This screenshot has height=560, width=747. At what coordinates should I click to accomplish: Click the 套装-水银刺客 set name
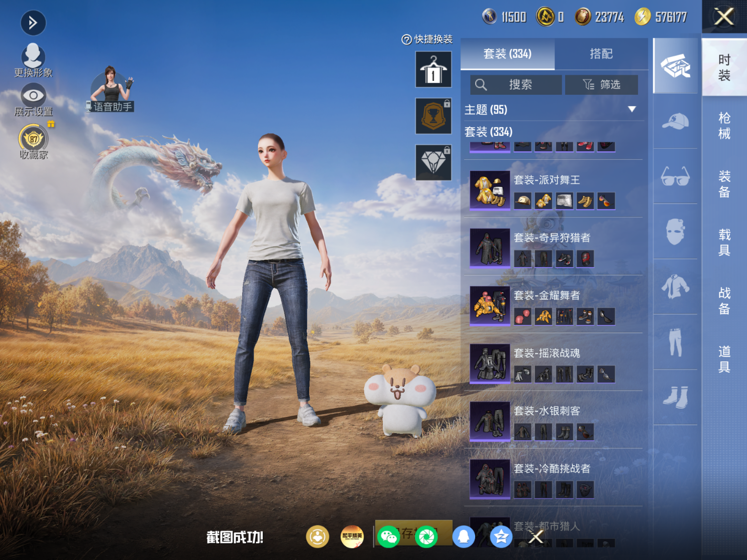(x=547, y=411)
